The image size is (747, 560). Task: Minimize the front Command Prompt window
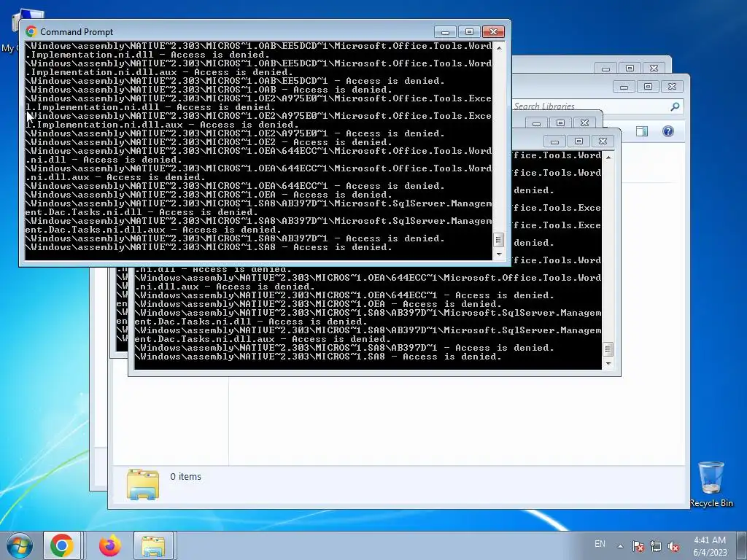tap(445, 31)
